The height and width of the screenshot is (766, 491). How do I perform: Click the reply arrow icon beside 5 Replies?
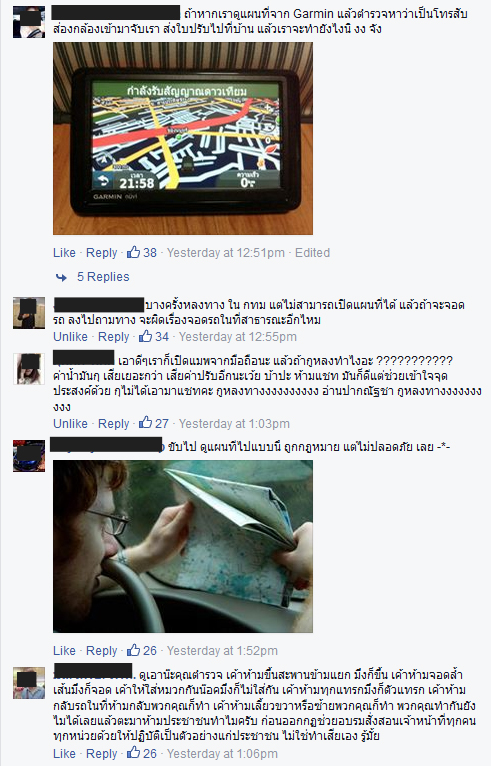point(61,277)
